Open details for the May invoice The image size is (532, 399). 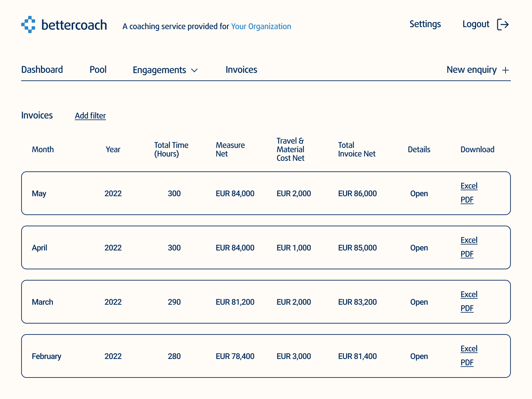pyautogui.click(x=419, y=194)
